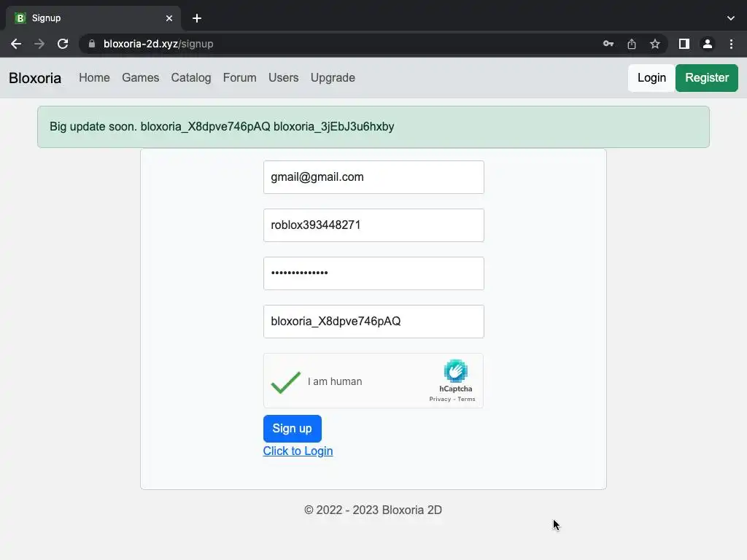Open the hCaptcha Terms link
This screenshot has width=747, height=560.
pos(466,399)
